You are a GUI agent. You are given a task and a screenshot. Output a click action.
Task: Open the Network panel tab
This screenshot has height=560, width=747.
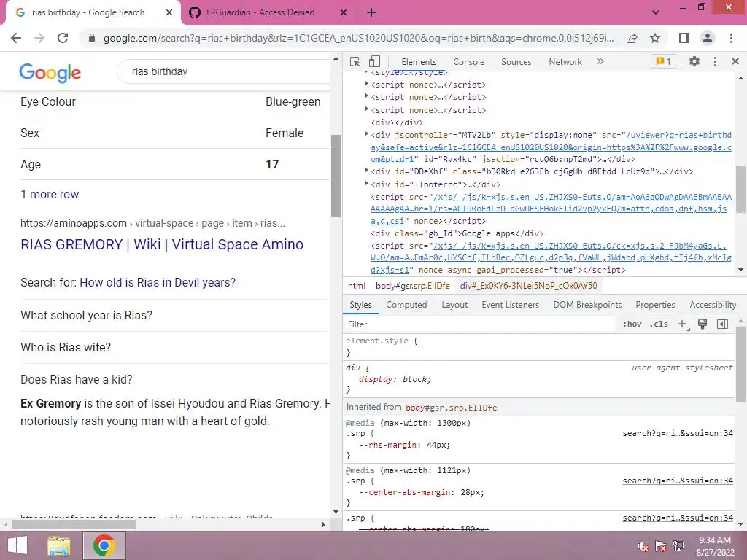point(565,62)
